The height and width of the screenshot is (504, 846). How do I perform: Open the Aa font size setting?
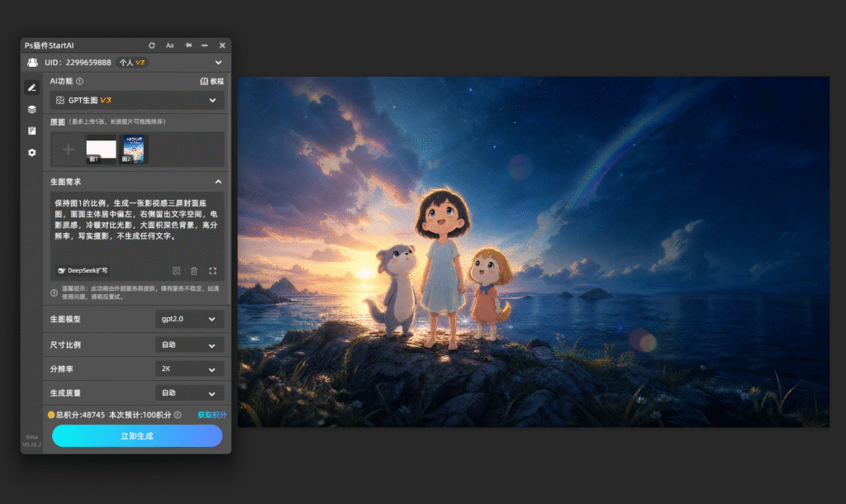169,45
